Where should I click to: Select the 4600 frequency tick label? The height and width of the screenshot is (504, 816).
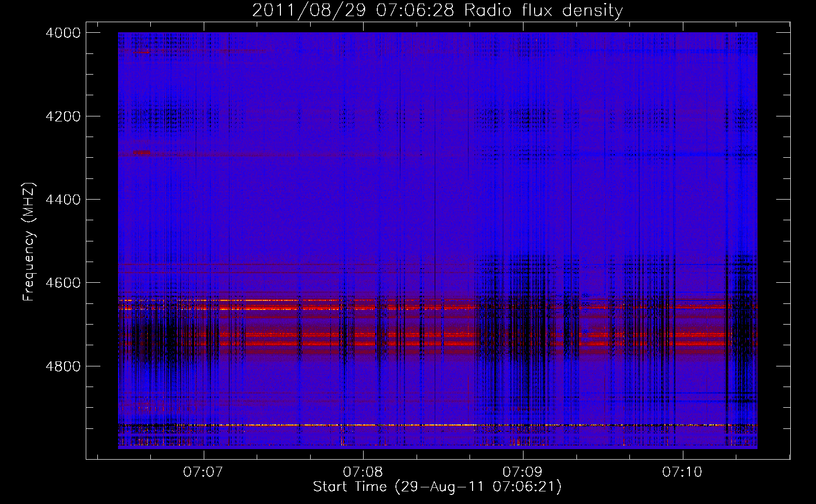point(63,283)
